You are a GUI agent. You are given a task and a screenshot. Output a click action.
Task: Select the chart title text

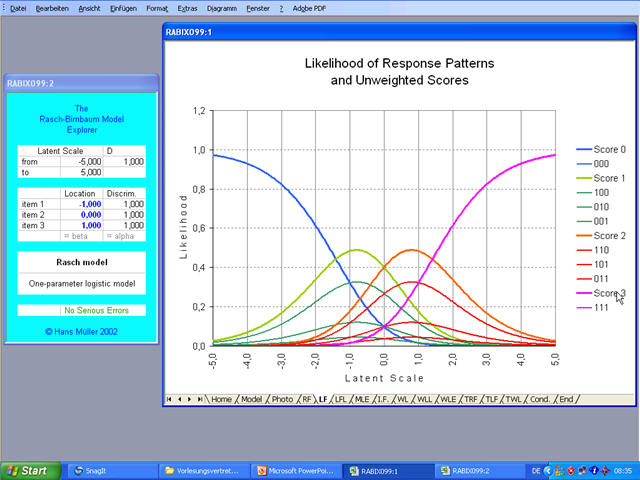pos(398,71)
